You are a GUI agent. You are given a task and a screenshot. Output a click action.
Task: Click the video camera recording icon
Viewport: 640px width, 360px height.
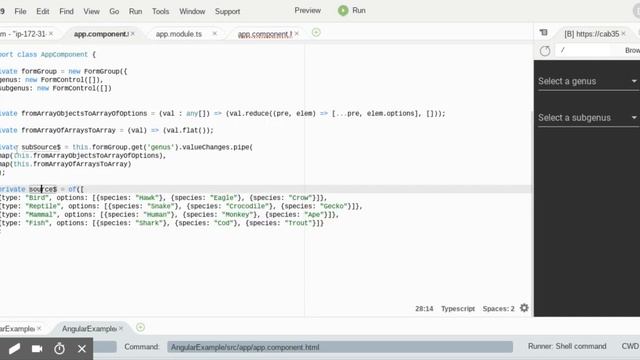click(x=37, y=349)
